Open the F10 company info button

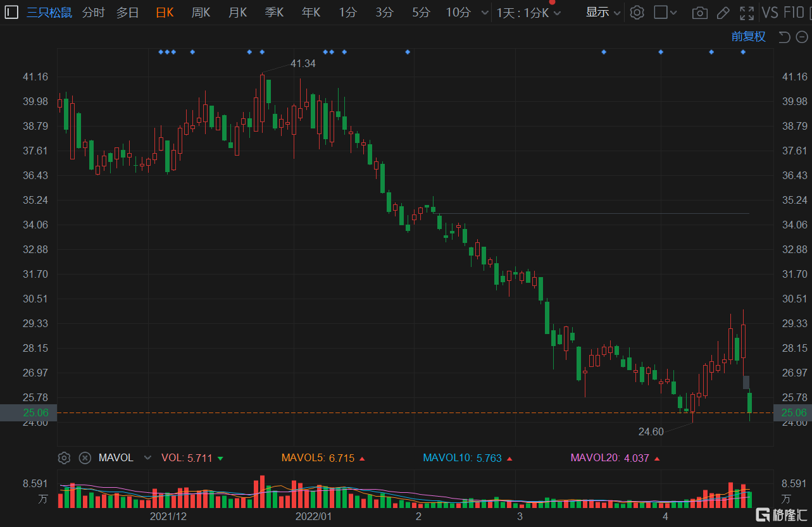click(794, 12)
